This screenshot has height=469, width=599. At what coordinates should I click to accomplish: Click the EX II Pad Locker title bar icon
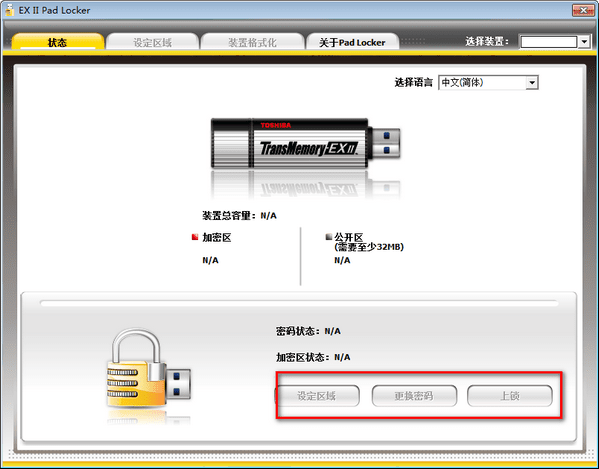(10, 10)
